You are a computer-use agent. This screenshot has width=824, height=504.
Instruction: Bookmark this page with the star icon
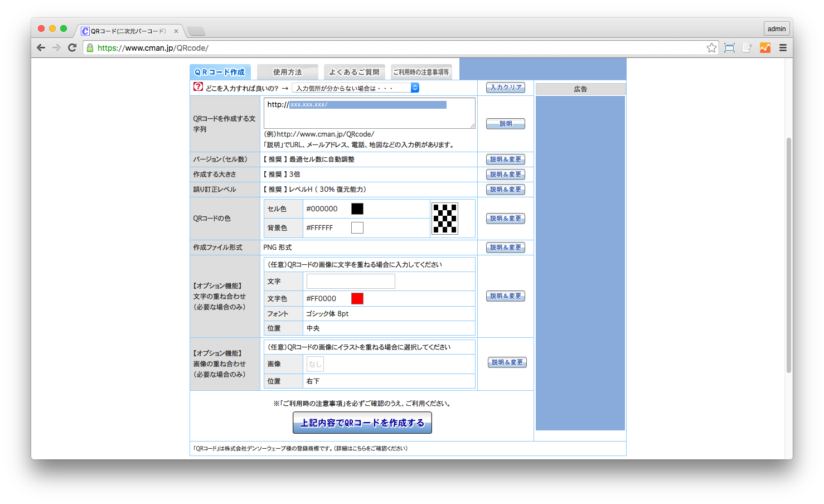(711, 48)
